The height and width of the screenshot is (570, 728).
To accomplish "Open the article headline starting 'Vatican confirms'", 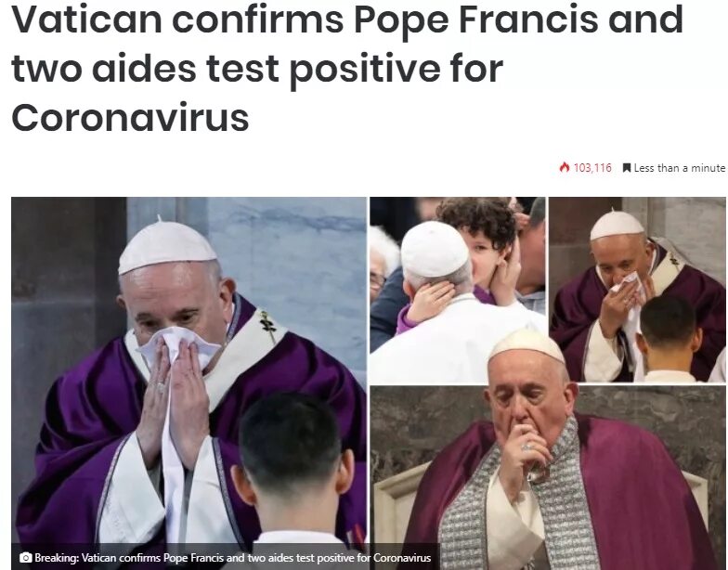I will tap(347, 68).
